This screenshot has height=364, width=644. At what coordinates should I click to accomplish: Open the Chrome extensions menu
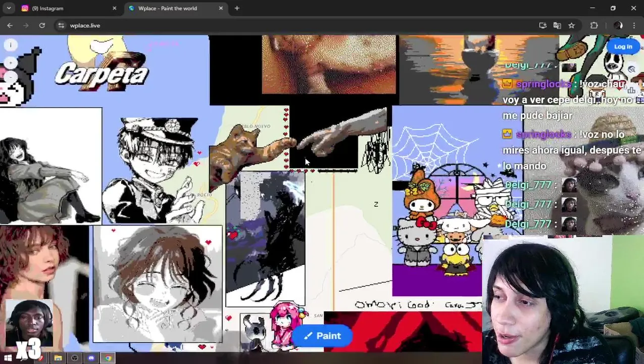[594, 25]
